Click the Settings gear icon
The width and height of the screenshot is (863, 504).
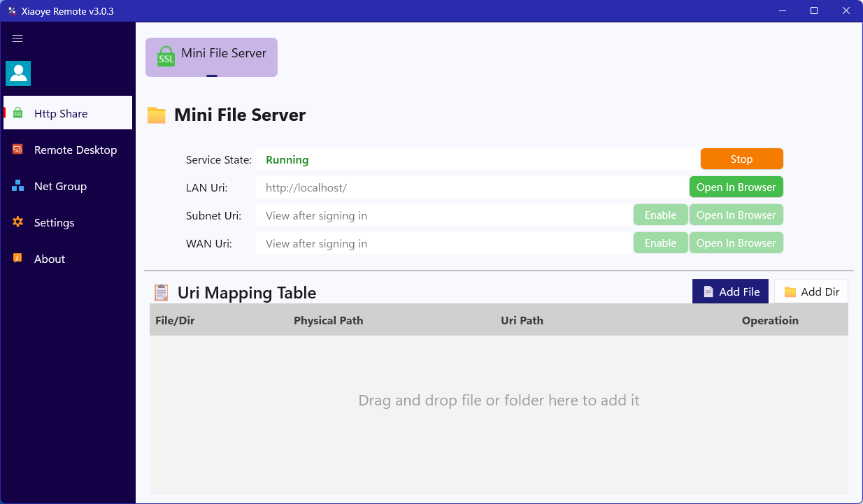18,222
